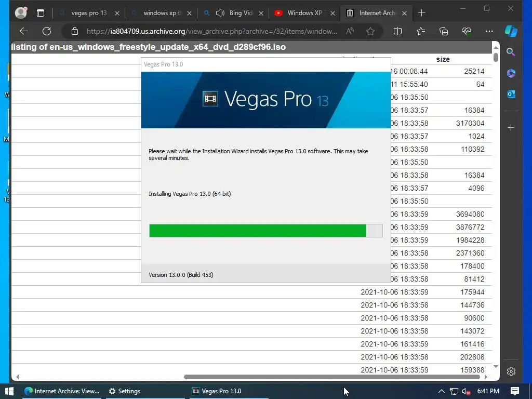Click the size value 175944
This screenshot has width=532, height=399.
pos(472,292)
